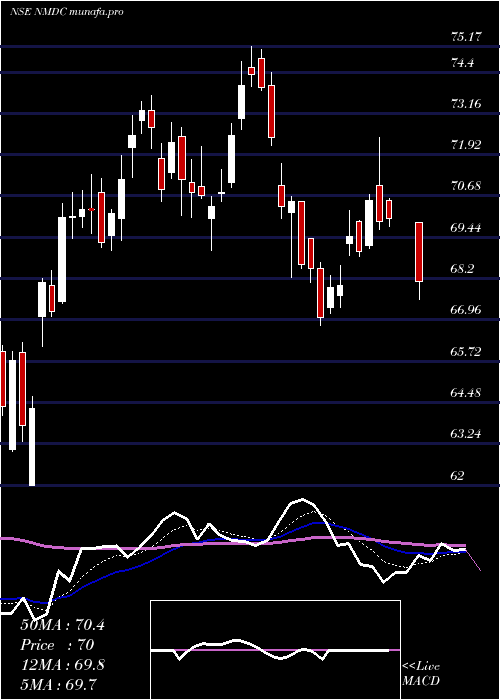
Task: Click the 66.96 price axis label
Action: pyautogui.click(x=466, y=310)
